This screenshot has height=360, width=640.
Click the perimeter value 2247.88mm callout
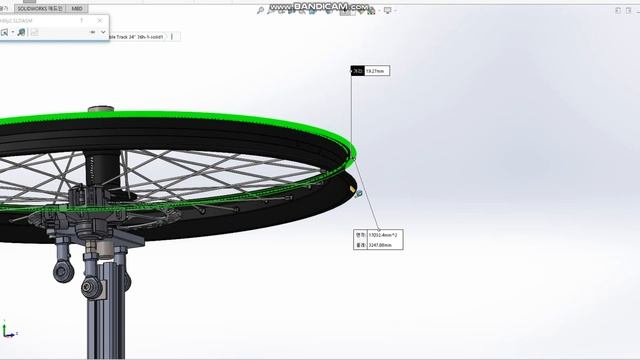(380, 245)
